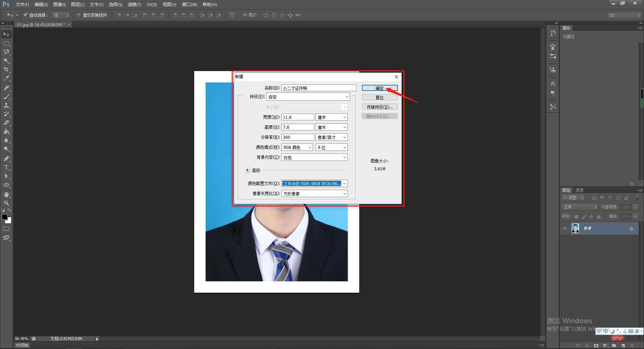Select the Paint Bucket tool
The image size is (644, 349).
6,131
